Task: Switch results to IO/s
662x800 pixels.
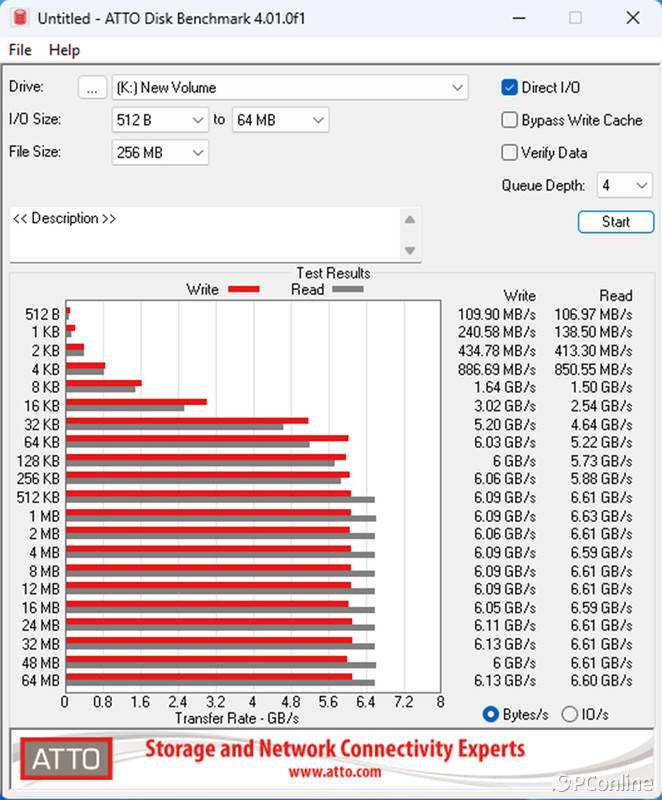Action: tap(570, 714)
